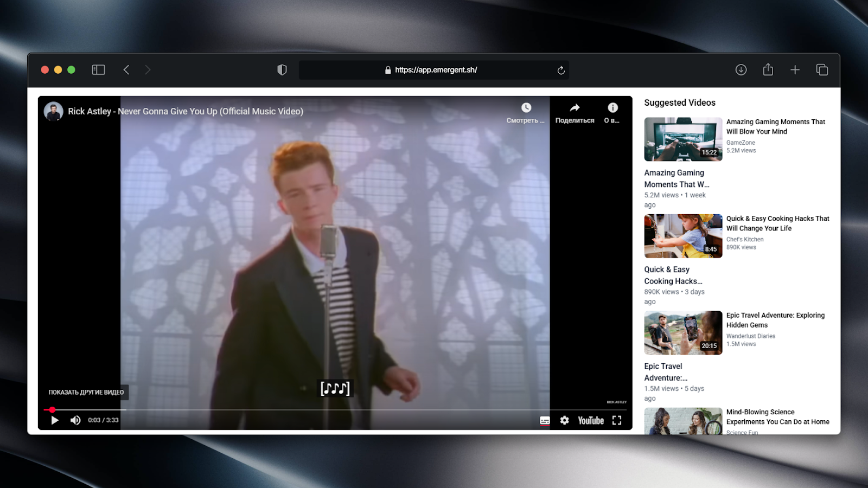
Task: Go back to previous page
Action: click(126, 70)
